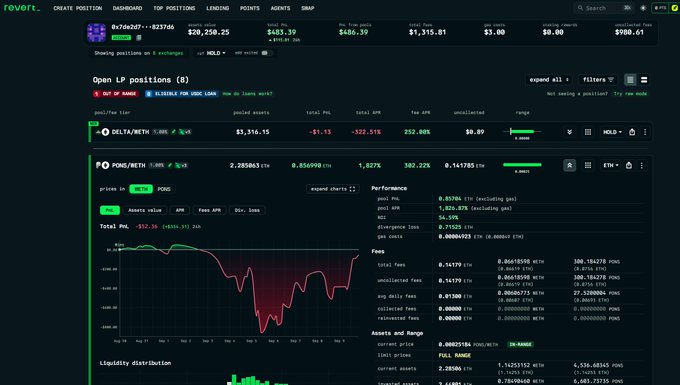The width and height of the screenshot is (680, 385).
Task: Click PONS/WETH green edit pencil icon
Action: (x=170, y=165)
